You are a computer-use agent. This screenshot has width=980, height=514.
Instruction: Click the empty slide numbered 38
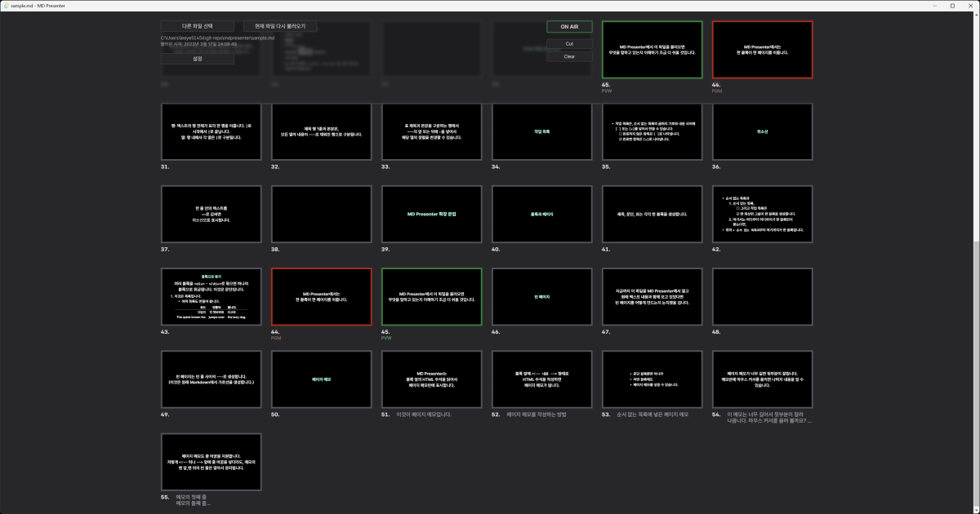tap(321, 214)
